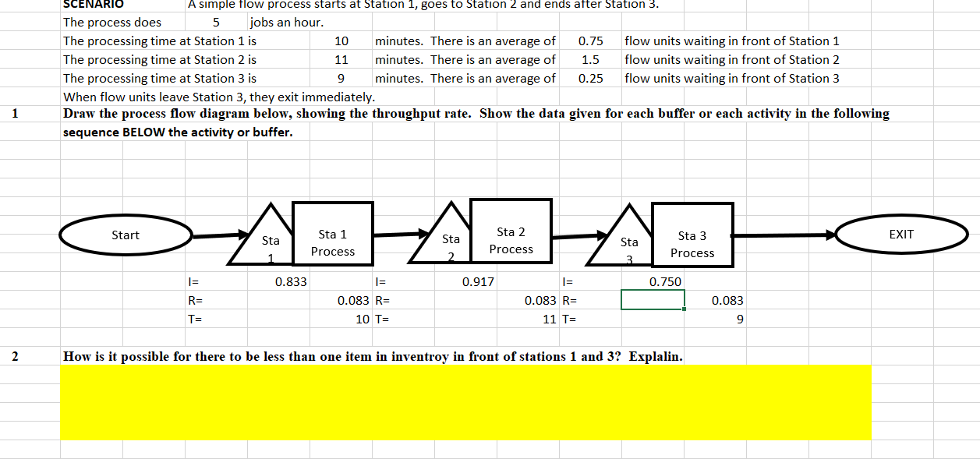The width and height of the screenshot is (980, 459).
Task: Select the Sta 3 Process box
Action: pyautogui.click(x=692, y=235)
